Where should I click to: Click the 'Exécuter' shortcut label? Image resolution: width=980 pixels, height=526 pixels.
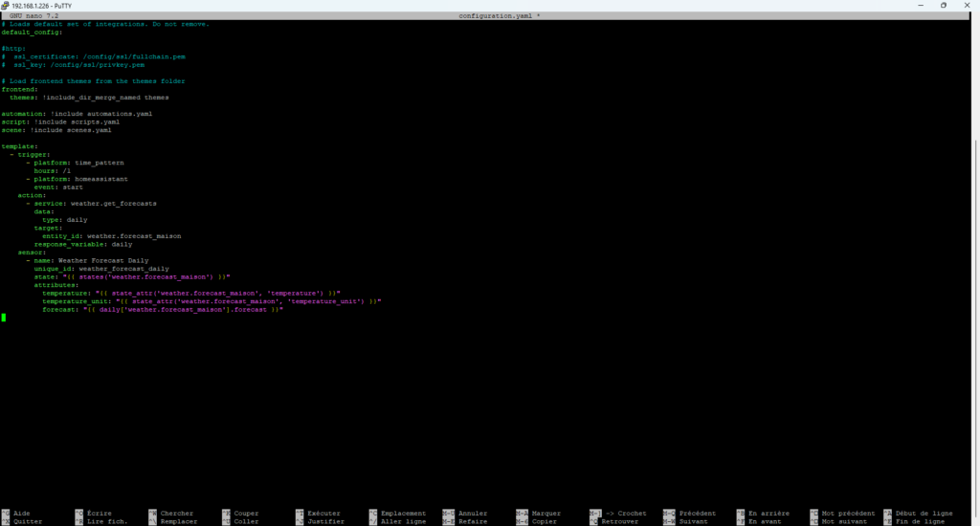click(x=323, y=514)
